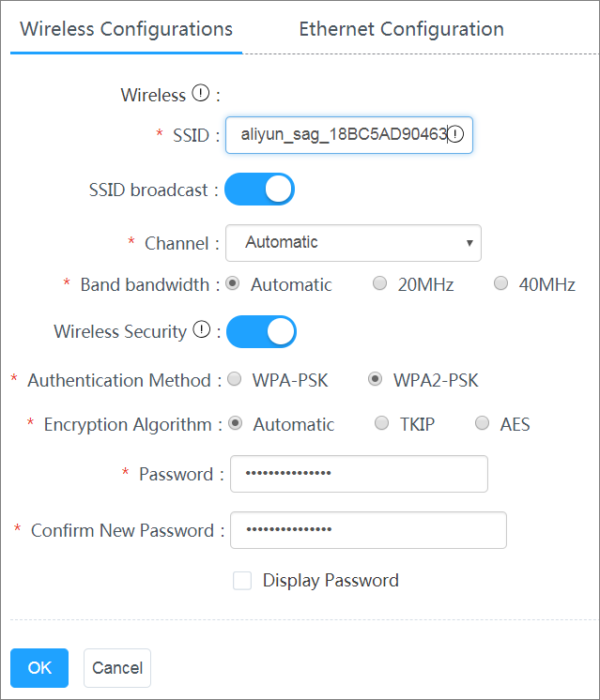
Task: Click the info icon beside Wireless Security
Action: [202, 330]
